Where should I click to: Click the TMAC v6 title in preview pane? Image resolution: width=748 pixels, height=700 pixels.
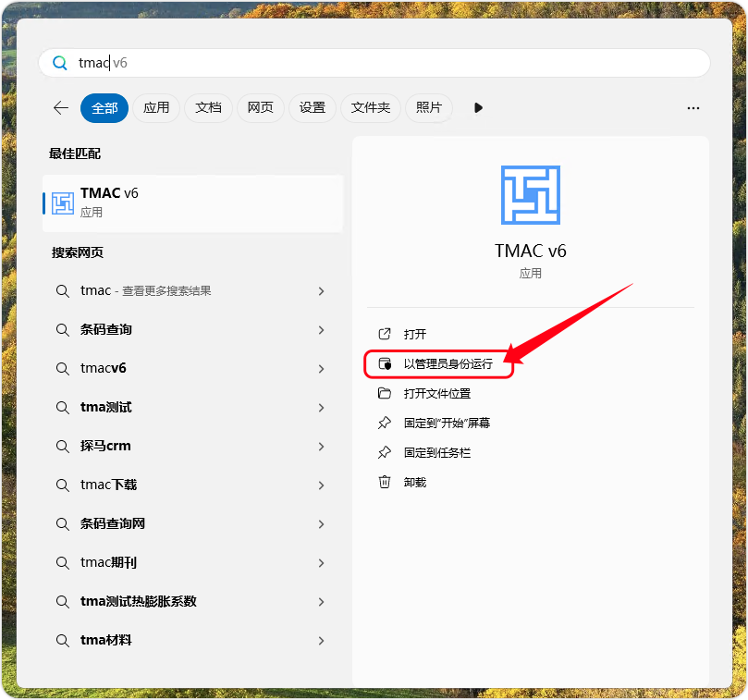(531, 251)
